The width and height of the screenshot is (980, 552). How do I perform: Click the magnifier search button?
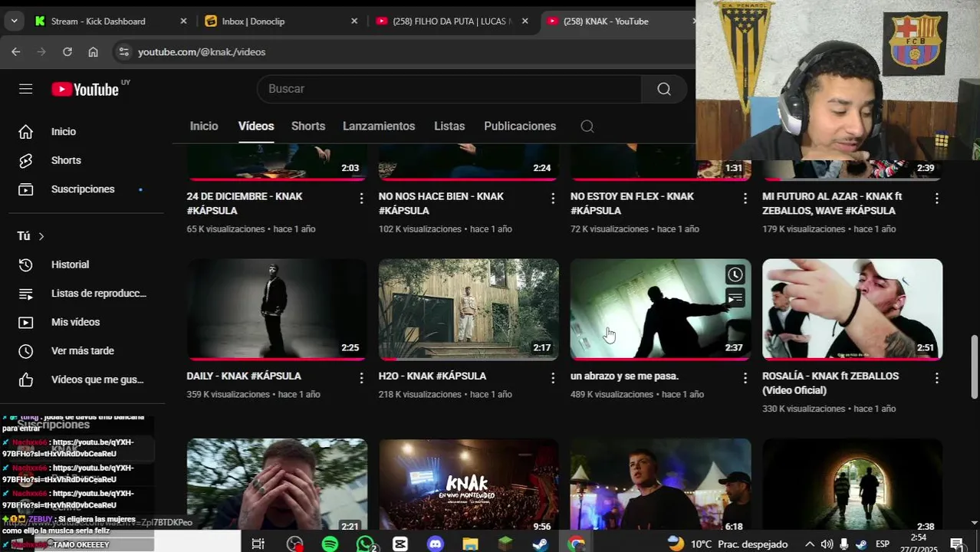click(664, 89)
